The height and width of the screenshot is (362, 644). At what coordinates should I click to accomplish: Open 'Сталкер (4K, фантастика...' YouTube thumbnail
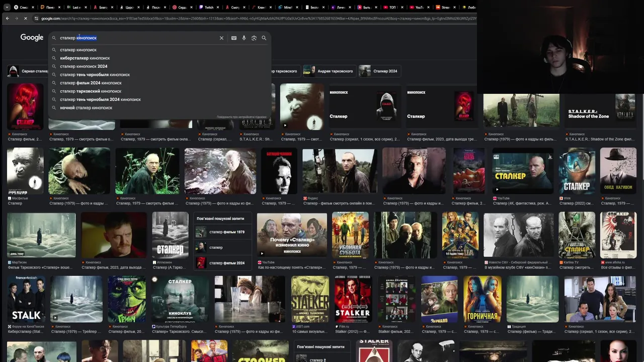click(x=523, y=171)
